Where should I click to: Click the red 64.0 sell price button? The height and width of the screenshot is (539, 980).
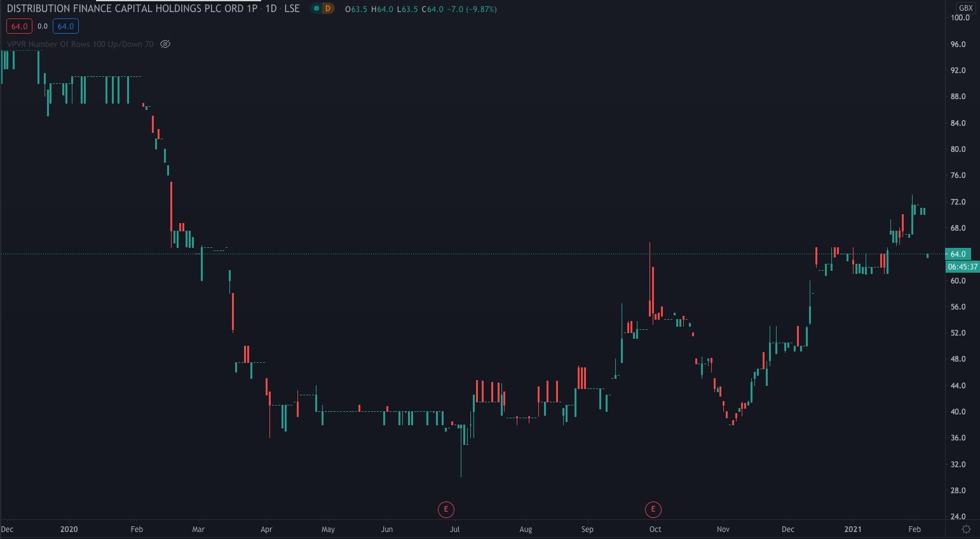[x=19, y=26]
